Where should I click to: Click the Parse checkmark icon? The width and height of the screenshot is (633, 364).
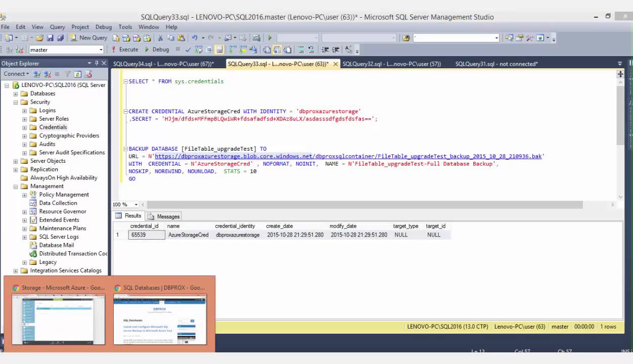point(188,50)
